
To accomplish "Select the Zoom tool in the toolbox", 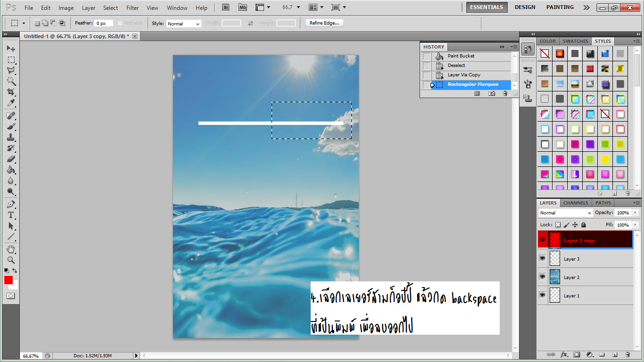I will coord(11,260).
